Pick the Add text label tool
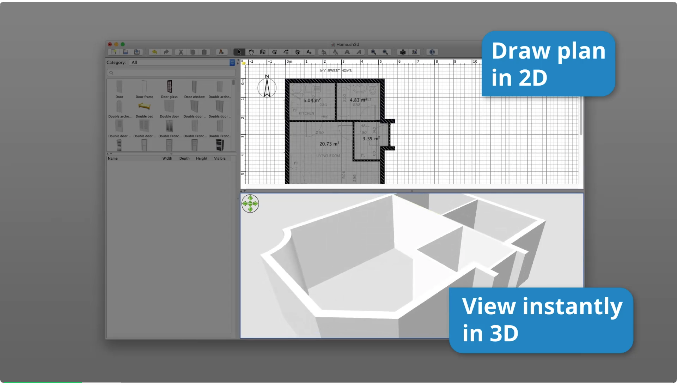678x385 pixels. (x=309, y=52)
